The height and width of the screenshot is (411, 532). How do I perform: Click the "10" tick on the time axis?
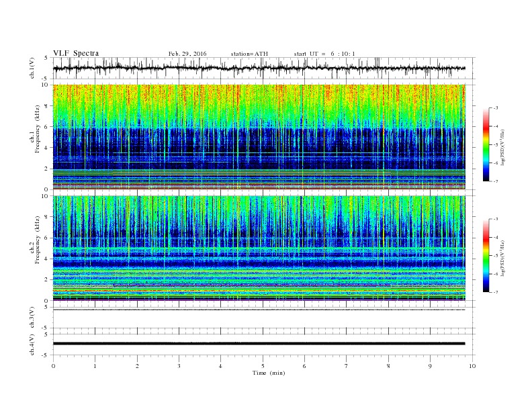(x=472, y=366)
